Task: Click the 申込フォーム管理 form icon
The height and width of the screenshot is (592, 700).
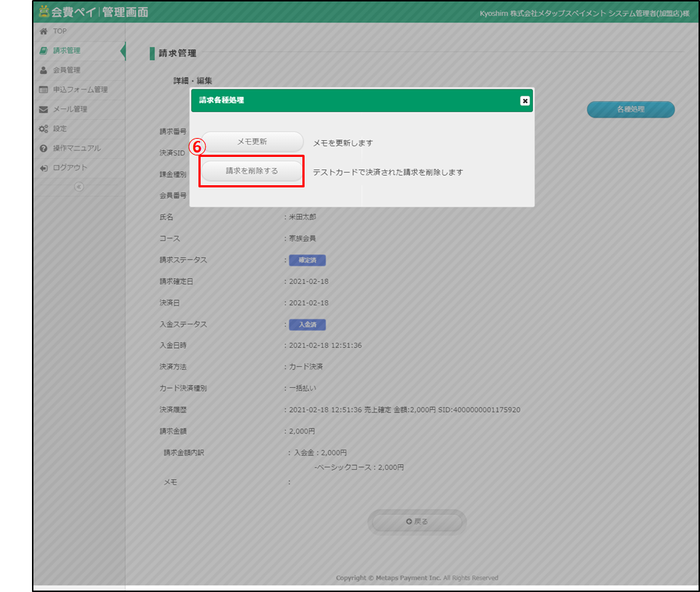Action: (x=44, y=90)
